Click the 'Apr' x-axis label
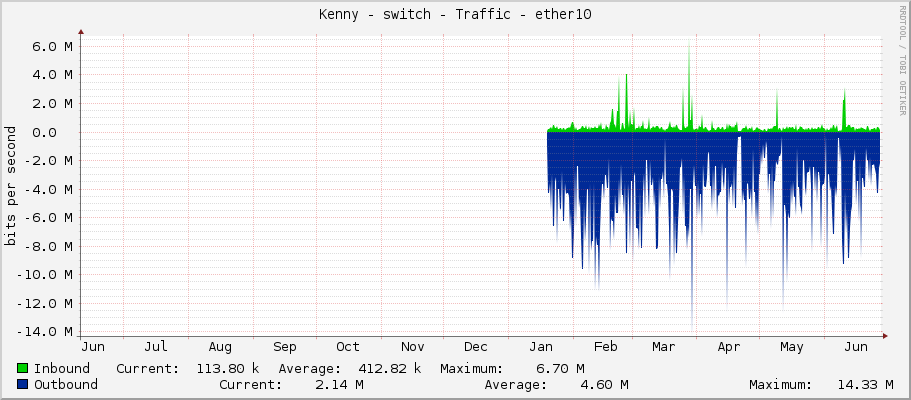This screenshot has width=911, height=400. 729,347
